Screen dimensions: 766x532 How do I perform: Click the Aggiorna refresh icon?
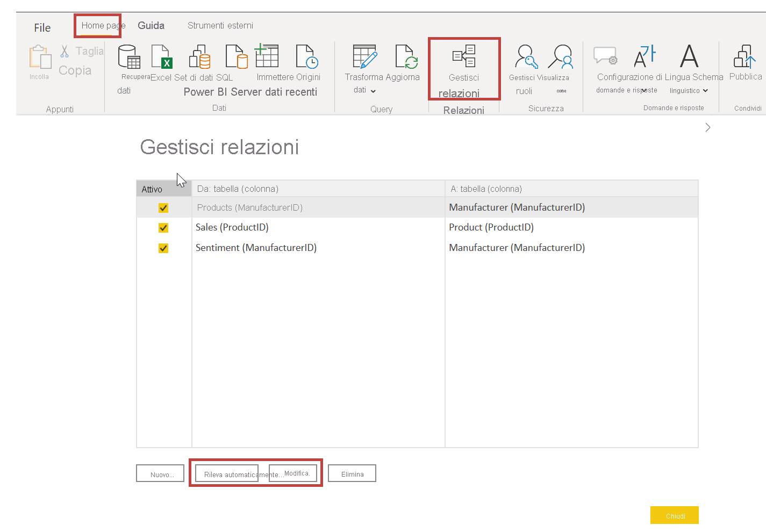406,57
